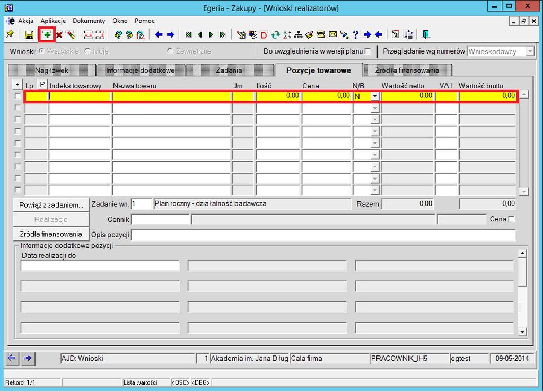
Task: Open the Dokumenty menu
Action: pos(89,21)
